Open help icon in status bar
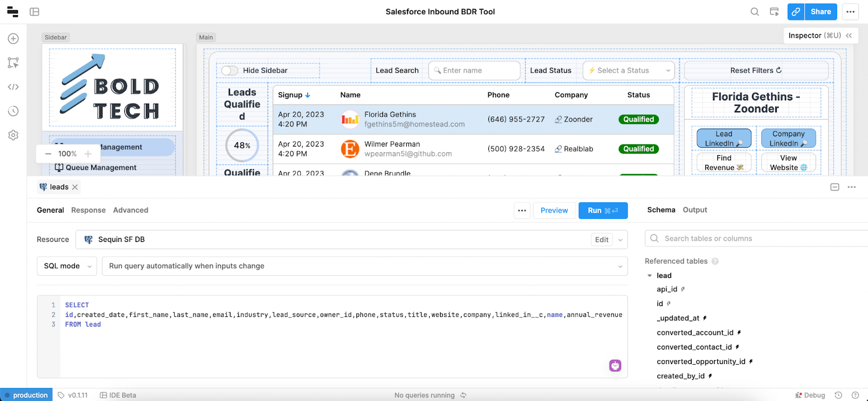This screenshot has height=401, width=868. coord(856,395)
